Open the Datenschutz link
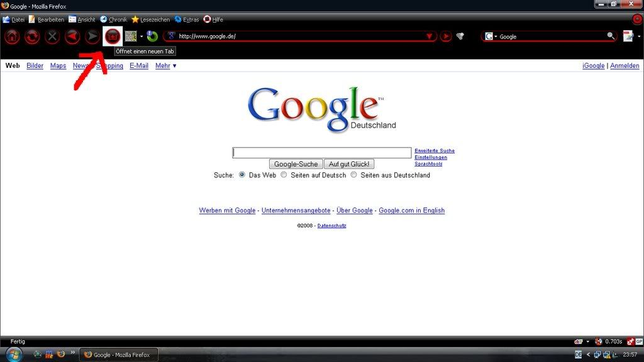This screenshot has width=644, height=362. coord(332,226)
